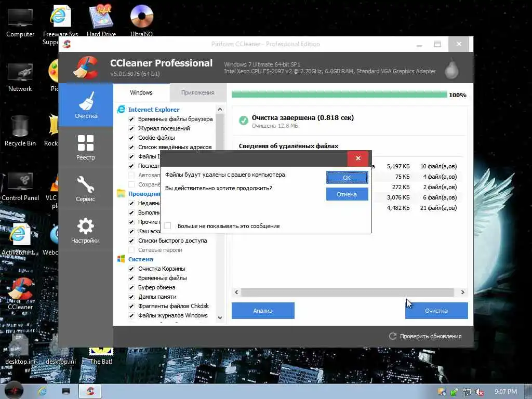Toggle Cookie-файлы checkbox
This screenshot has width=532, height=399.
131,138
